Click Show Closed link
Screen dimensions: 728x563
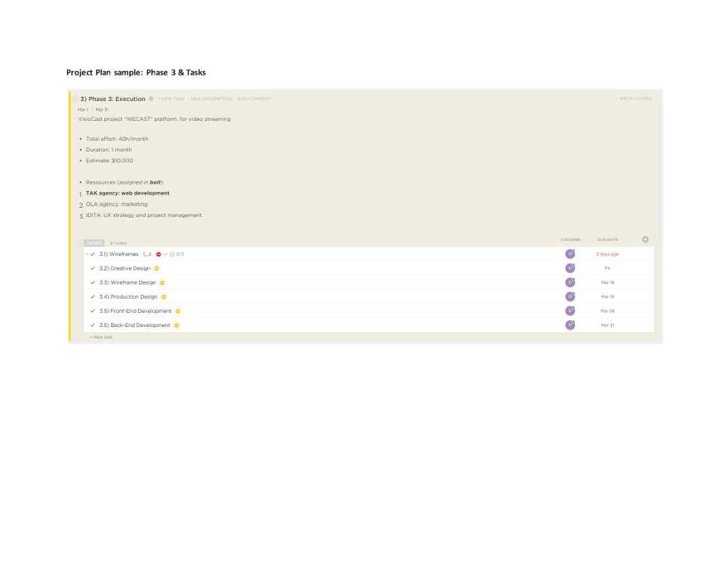[635, 99]
